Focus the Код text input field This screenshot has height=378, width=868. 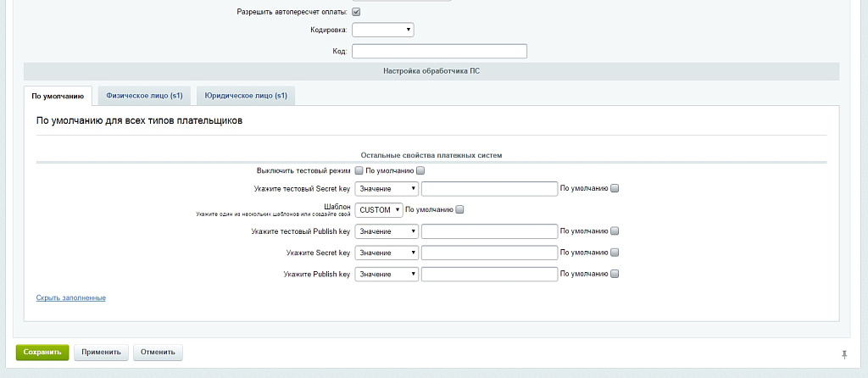(x=439, y=51)
